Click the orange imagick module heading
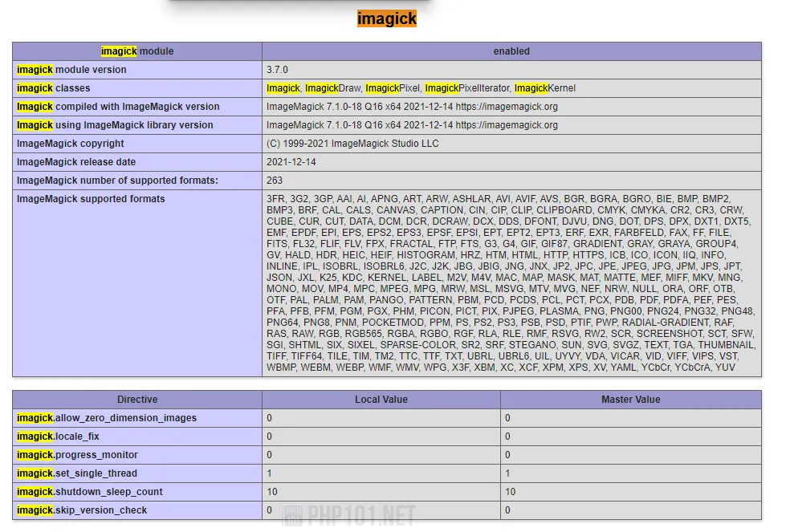This screenshot has width=786, height=532. coord(386,18)
